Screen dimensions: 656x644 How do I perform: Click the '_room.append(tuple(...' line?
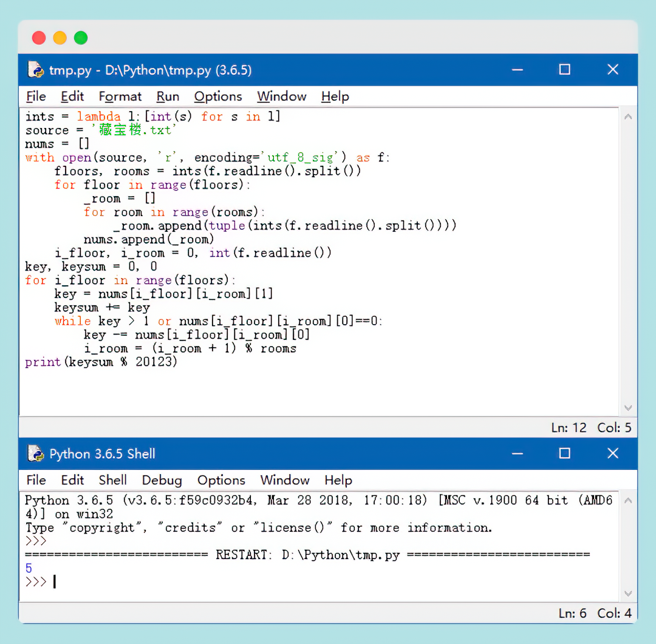pos(285,226)
